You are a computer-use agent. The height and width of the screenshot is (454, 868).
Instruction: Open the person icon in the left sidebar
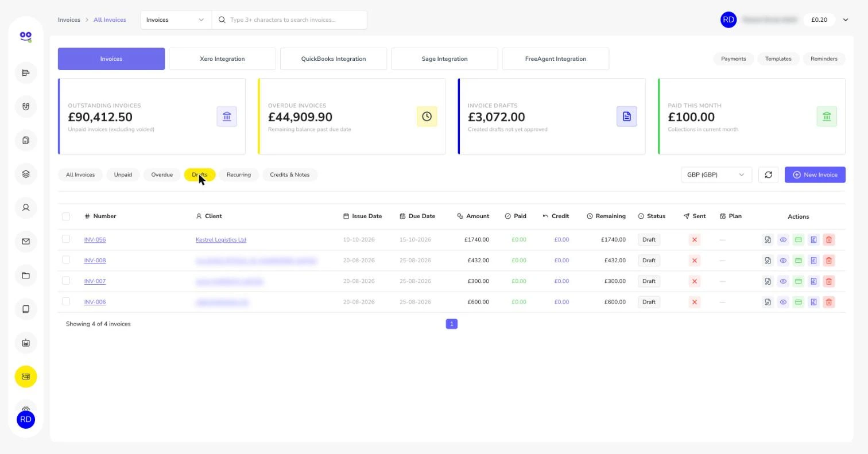26,208
